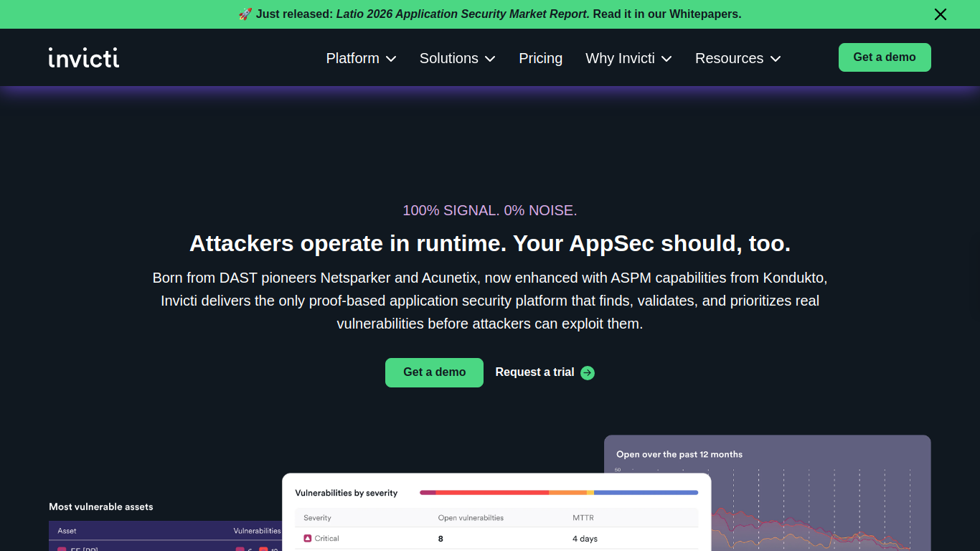Click the Open over the past 12 months chart
The height and width of the screenshot is (551, 980).
pos(768,493)
